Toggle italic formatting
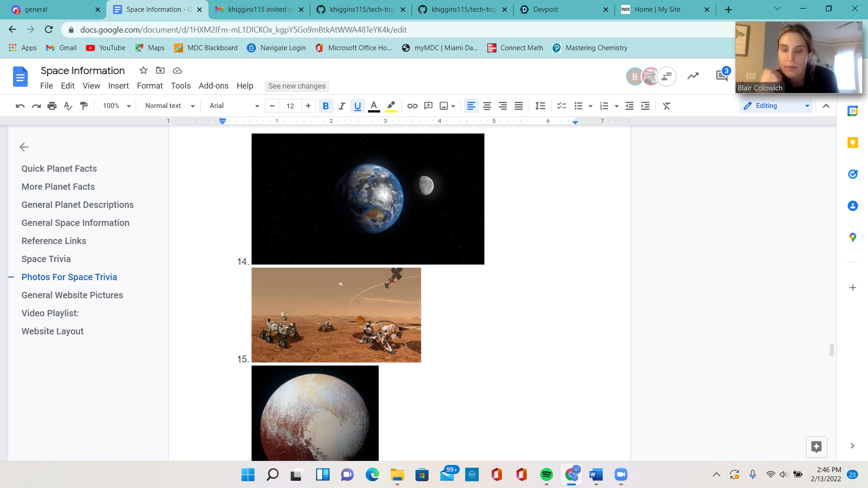The image size is (868, 488). 342,106
